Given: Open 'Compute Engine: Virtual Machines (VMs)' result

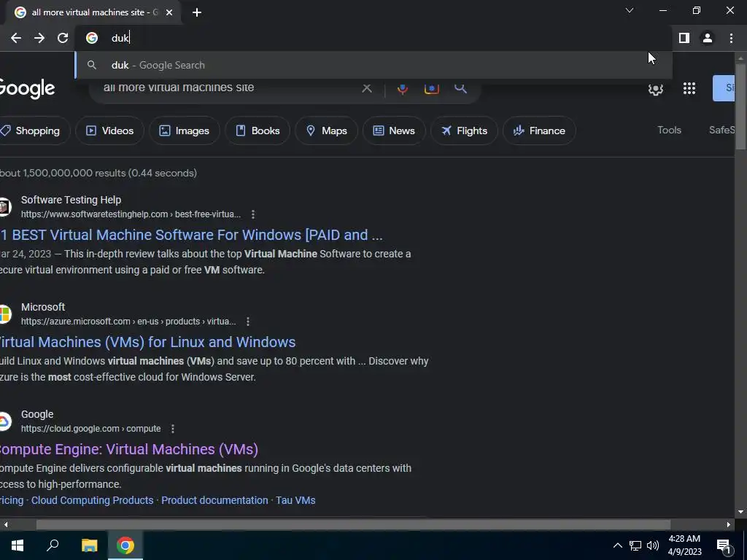Looking at the screenshot, I should pyautogui.click(x=128, y=449).
